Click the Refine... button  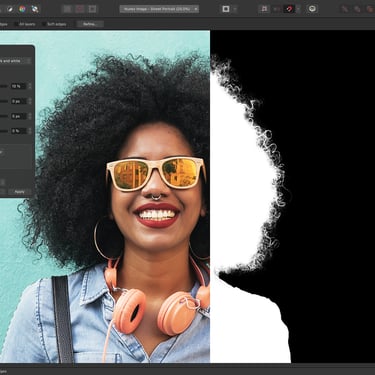pos(90,24)
